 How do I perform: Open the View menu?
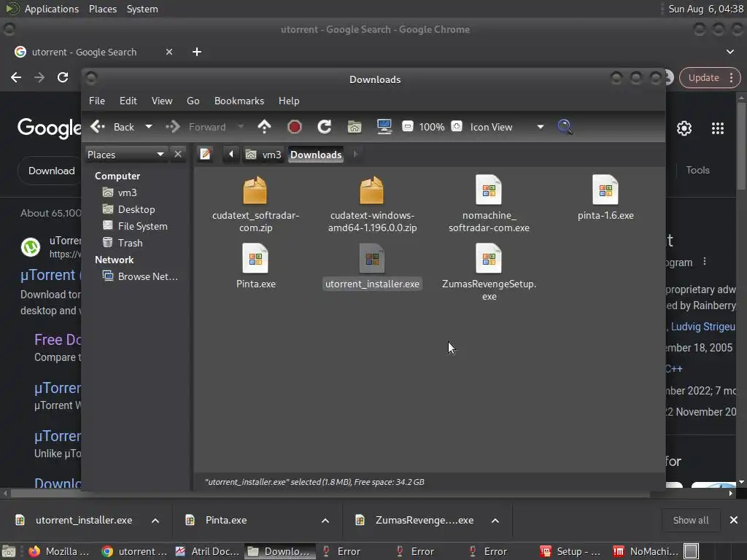pos(162,101)
